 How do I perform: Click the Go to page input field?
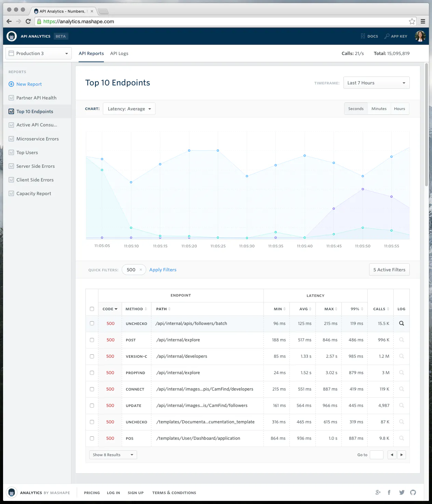(x=377, y=455)
